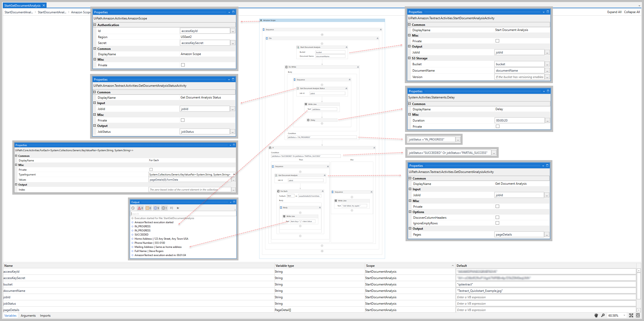Viewport: 644px width, 321px height.
Task: Show the 9 information messages in Output
Action: coord(156,208)
